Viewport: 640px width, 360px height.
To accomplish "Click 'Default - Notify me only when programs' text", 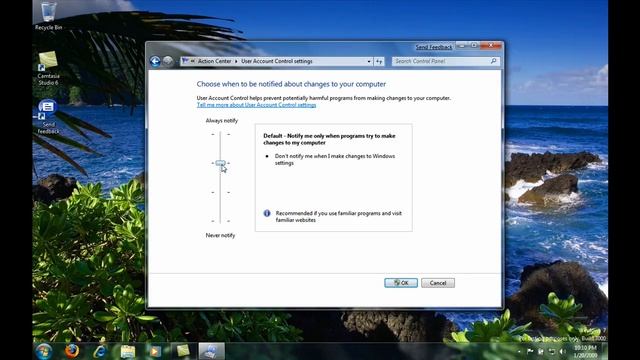I will [329, 139].
